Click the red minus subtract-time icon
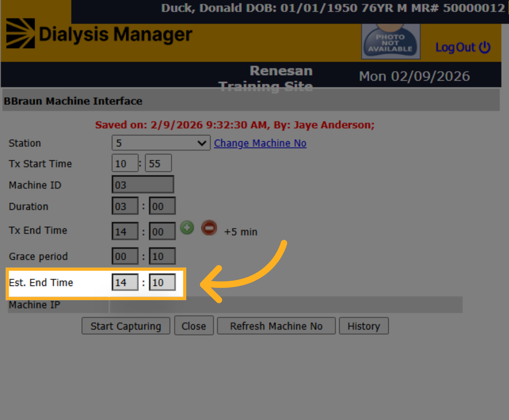The image size is (509, 420). click(x=209, y=228)
